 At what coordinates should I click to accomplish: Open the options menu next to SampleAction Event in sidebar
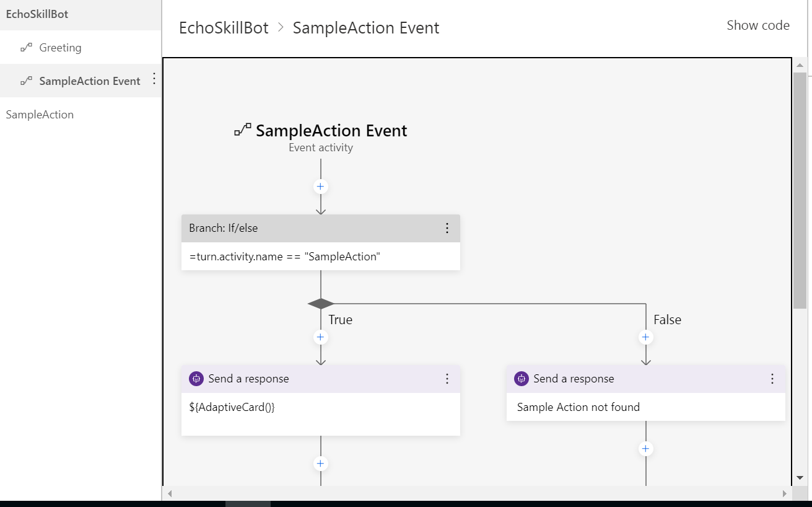coord(154,80)
